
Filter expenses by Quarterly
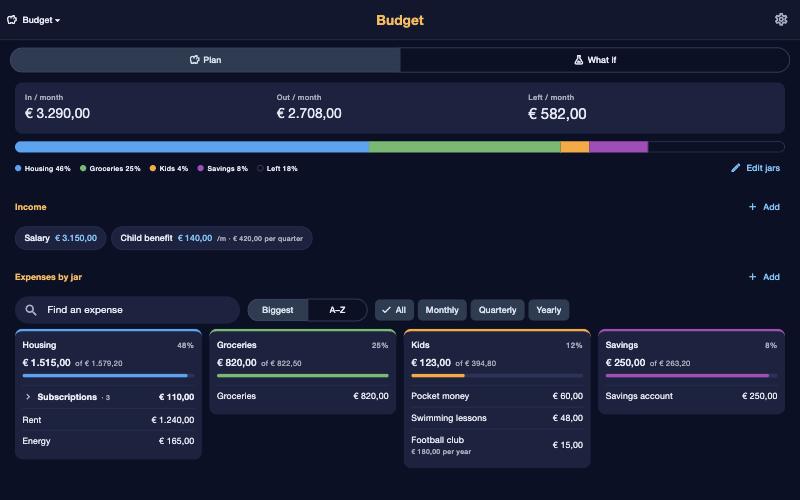497,310
